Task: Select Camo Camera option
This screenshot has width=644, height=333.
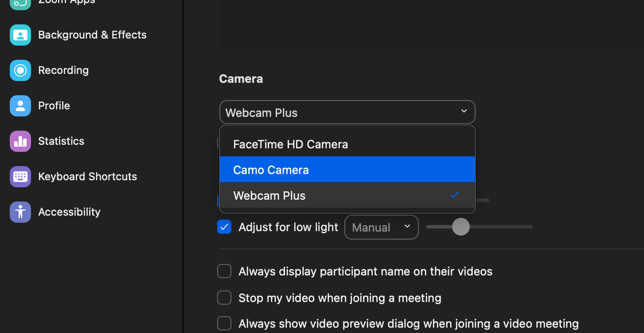Action: (271, 170)
